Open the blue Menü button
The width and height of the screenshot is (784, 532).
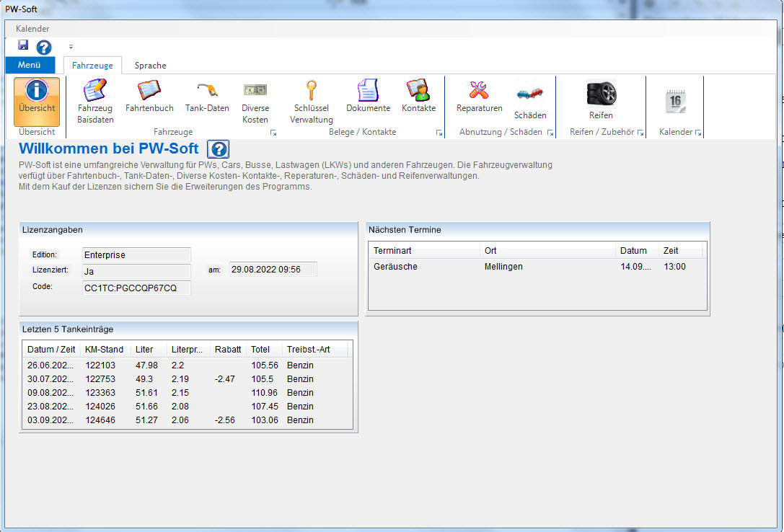30,66
